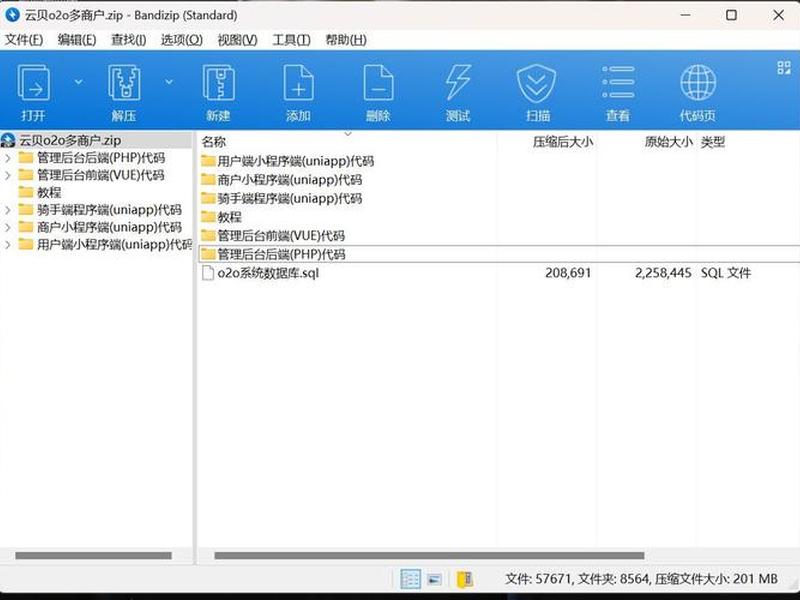Click the o2o系统数据库.sql file icon
This screenshot has height=600, width=800.
(208, 273)
